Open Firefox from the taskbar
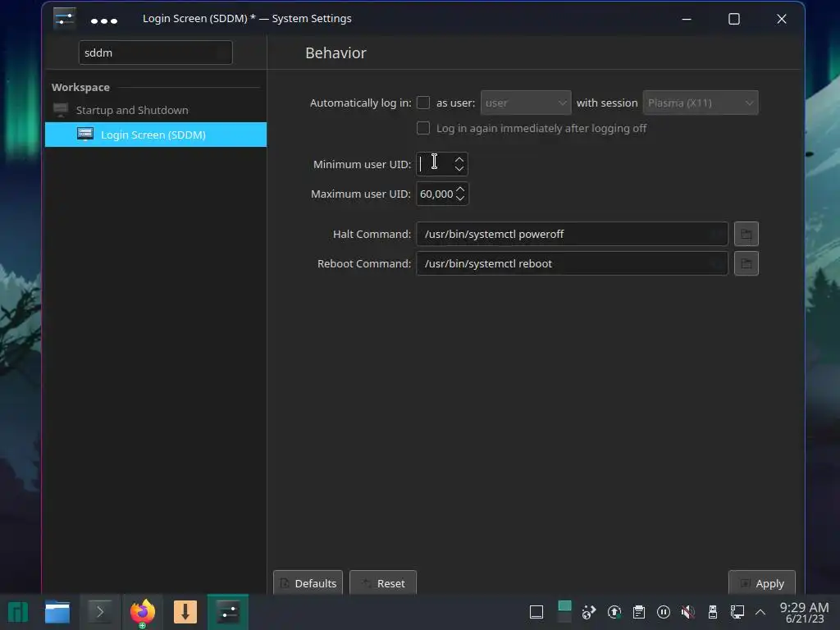 (x=142, y=613)
